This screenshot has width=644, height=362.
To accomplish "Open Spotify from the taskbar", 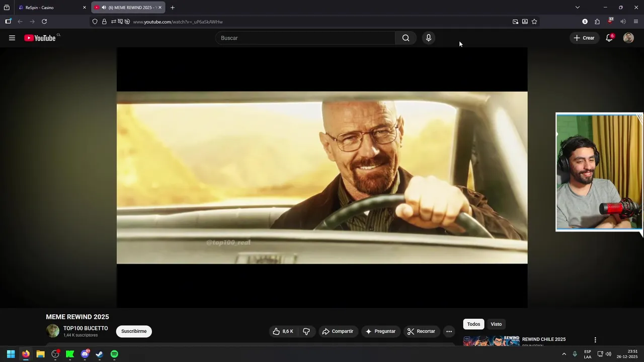I will [114, 354].
